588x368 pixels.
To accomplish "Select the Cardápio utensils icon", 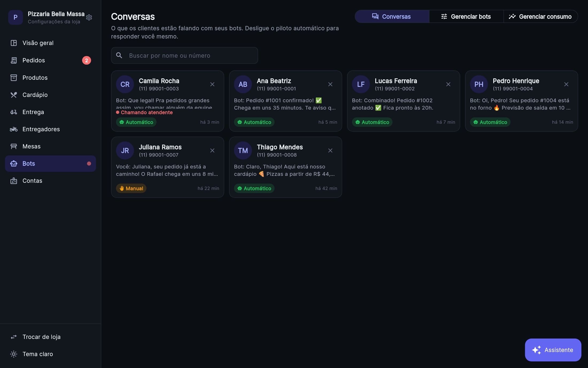I will point(14,95).
